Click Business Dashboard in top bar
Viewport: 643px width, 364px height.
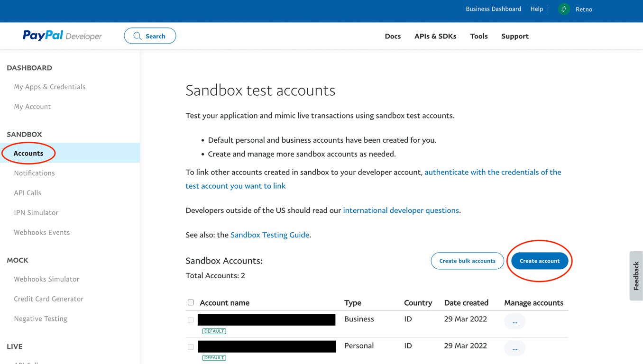tap(493, 9)
